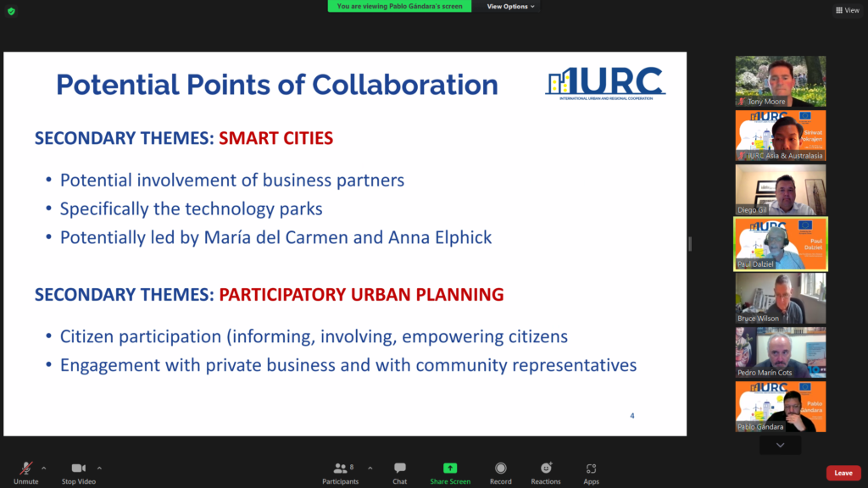Screen dimensions: 868x488
Task: Click the green encryption shield icon
Action: click(11, 11)
